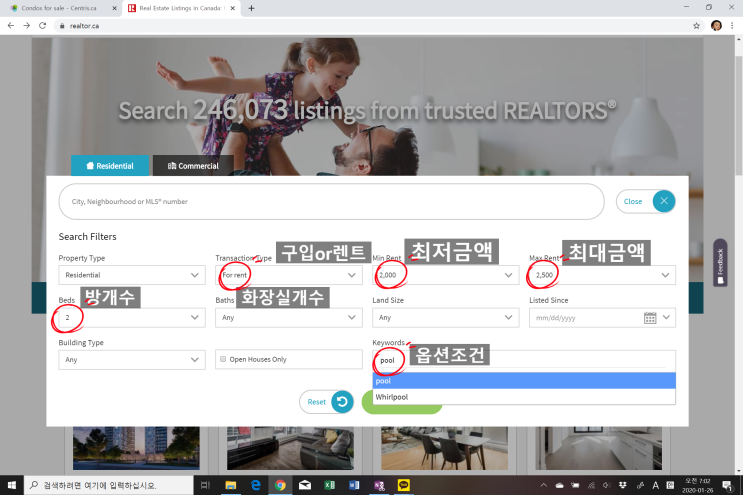Open Google Chrome from the taskbar
The image size is (743, 495).
[280, 485]
